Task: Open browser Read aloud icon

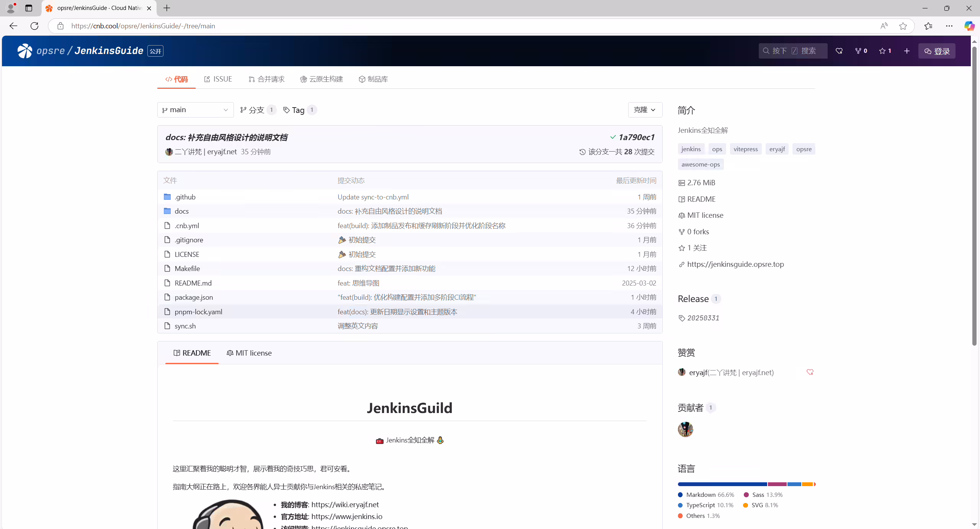Action: pyautogui.click(x=884, y=26)
